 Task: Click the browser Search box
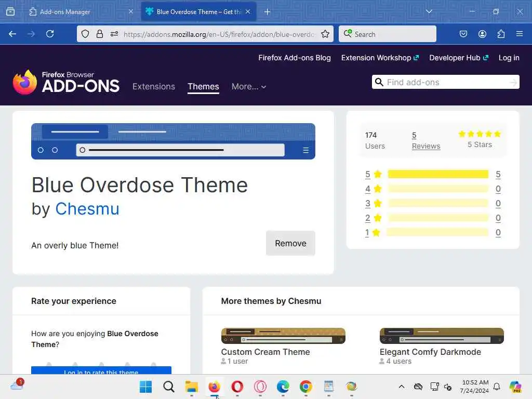[x=388, y=34]
